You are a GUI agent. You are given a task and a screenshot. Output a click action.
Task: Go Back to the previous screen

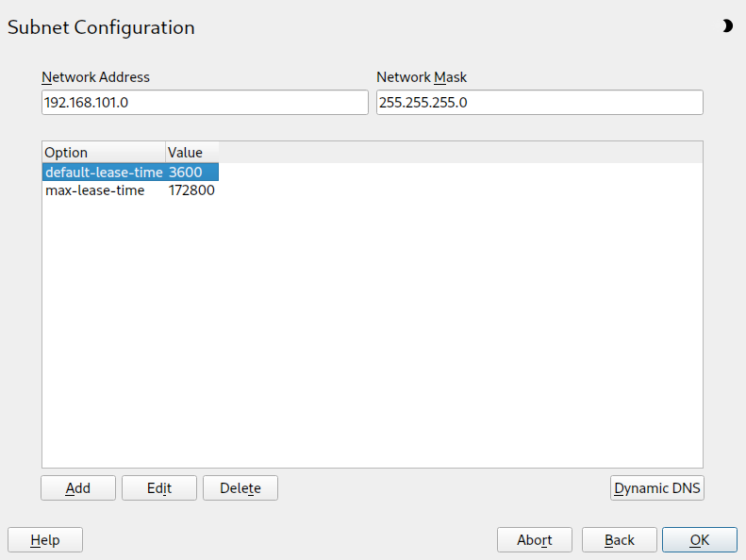click(x=620, y=539)
